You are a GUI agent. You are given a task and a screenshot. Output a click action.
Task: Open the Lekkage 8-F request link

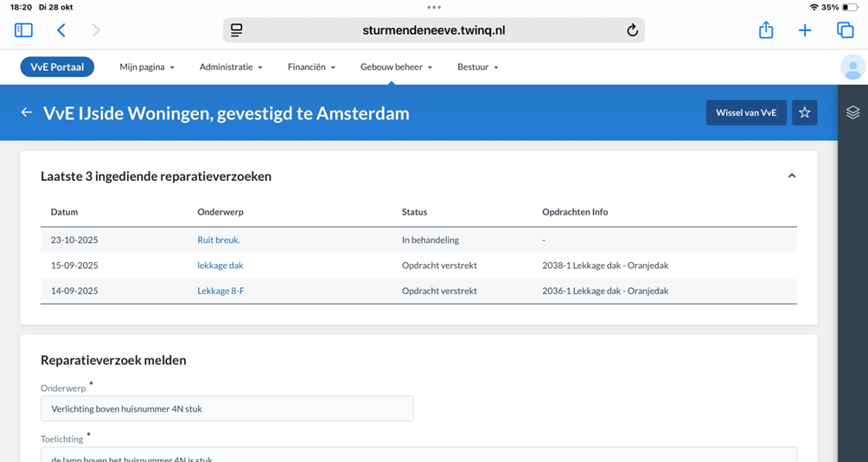(220, 291)
